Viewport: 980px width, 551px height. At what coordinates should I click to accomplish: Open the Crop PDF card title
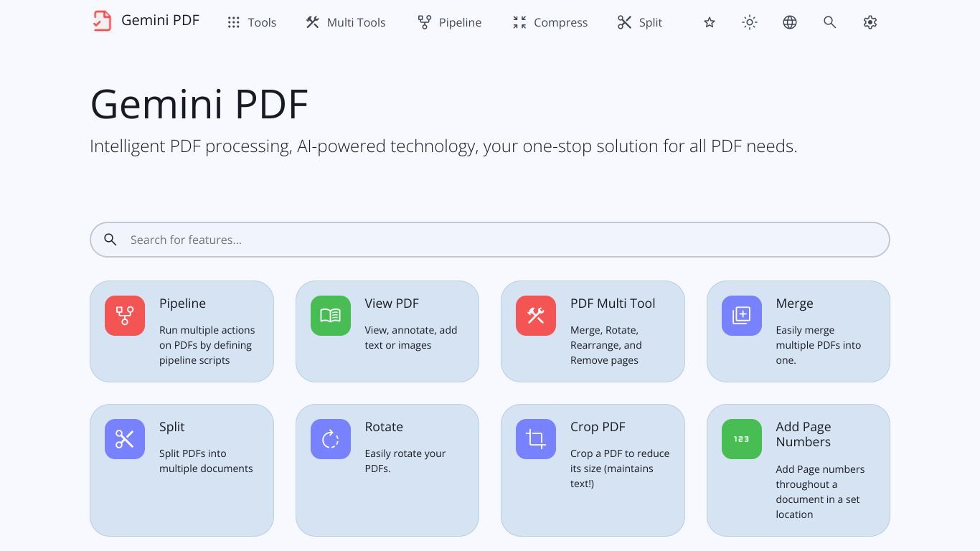598,427
